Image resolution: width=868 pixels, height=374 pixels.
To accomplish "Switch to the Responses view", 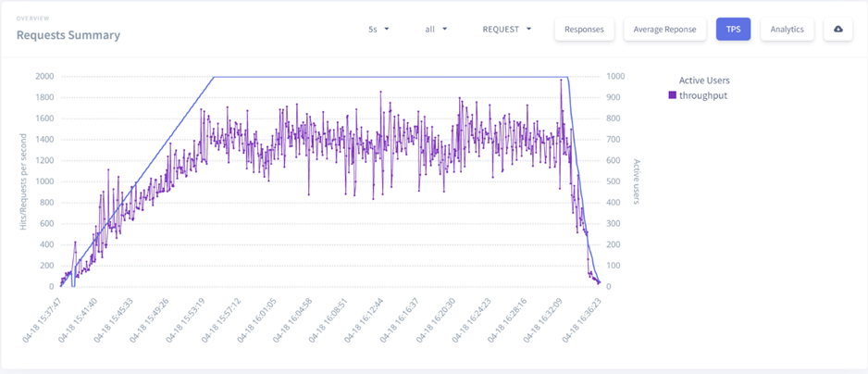I will (584, 30).
